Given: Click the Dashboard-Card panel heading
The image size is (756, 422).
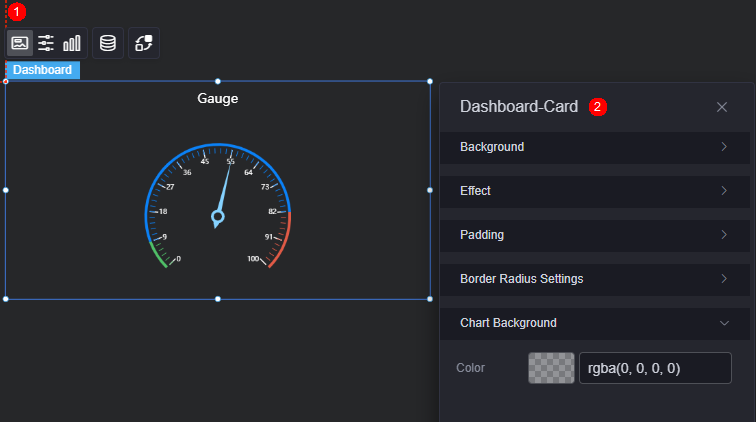Looking at the screenshot, I should (x=519, y=107).
